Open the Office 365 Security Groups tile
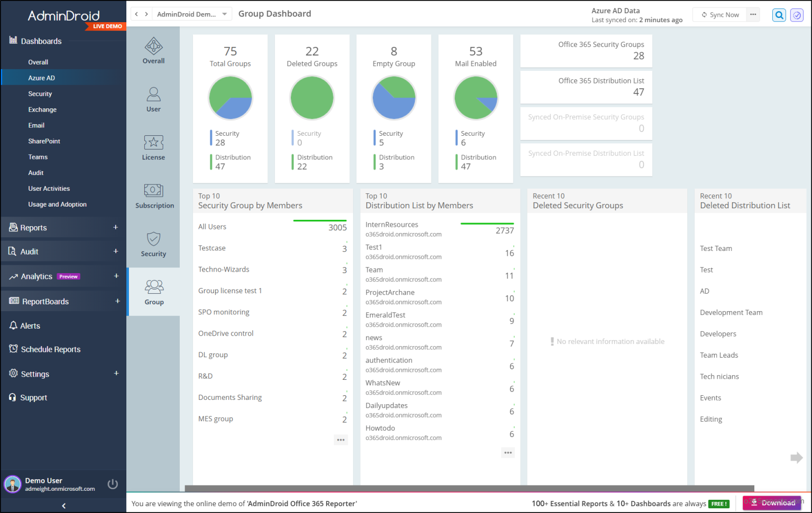Viewport: 812px width, 513px height. tap(586, 51)
